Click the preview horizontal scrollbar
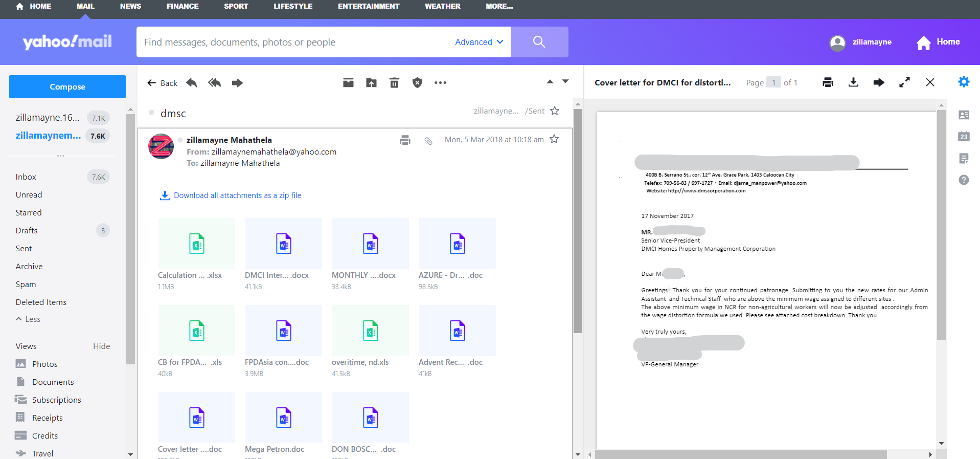The height and width of the screenshot is (459, 980). [741, 454]
